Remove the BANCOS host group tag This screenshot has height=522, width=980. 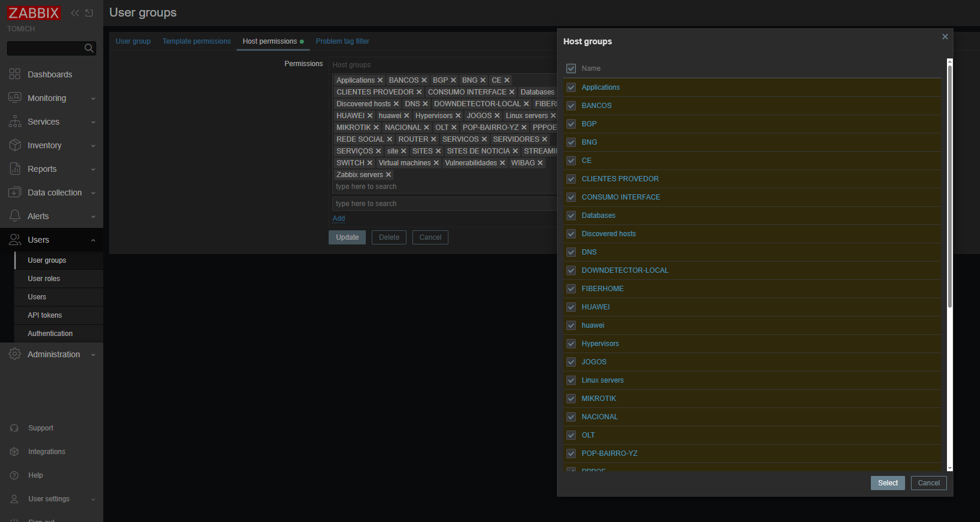coord(424,80)
